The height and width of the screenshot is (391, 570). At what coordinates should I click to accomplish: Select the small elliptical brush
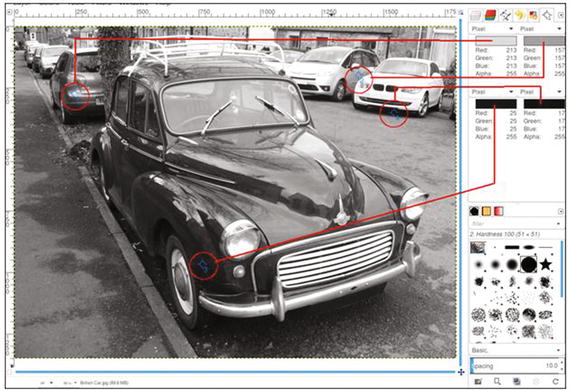(x=528, y=248)
